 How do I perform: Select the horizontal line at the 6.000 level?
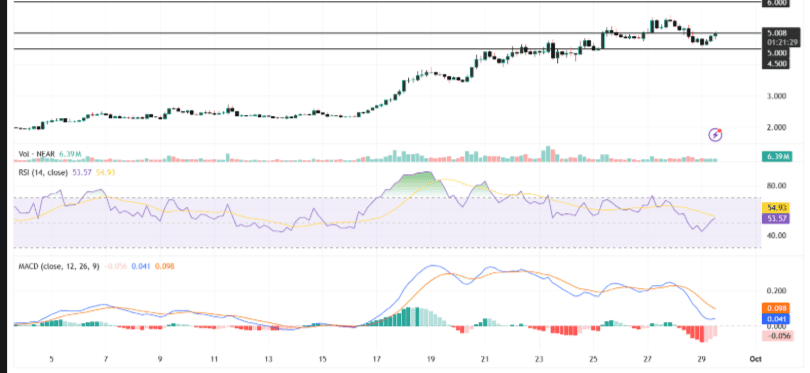pos(387,2)
